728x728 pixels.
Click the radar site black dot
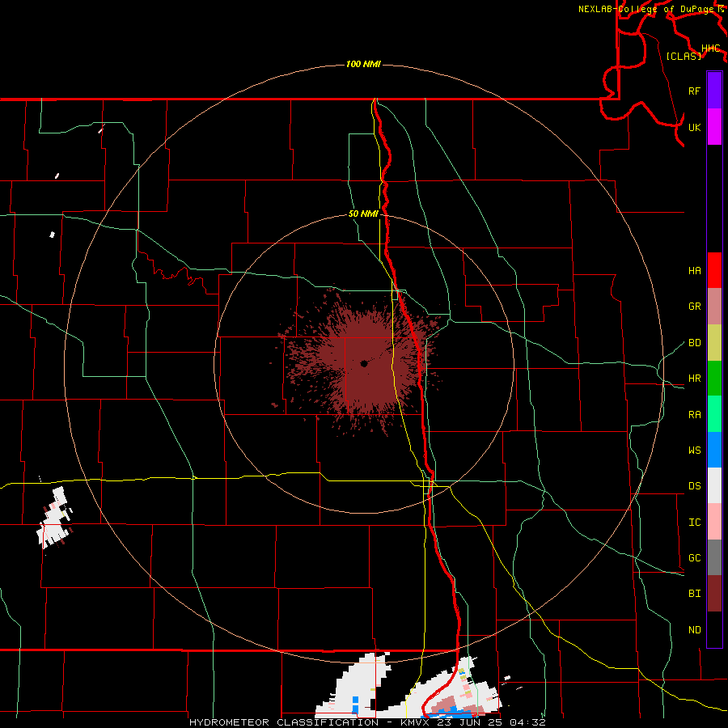(x=364, y=363)
